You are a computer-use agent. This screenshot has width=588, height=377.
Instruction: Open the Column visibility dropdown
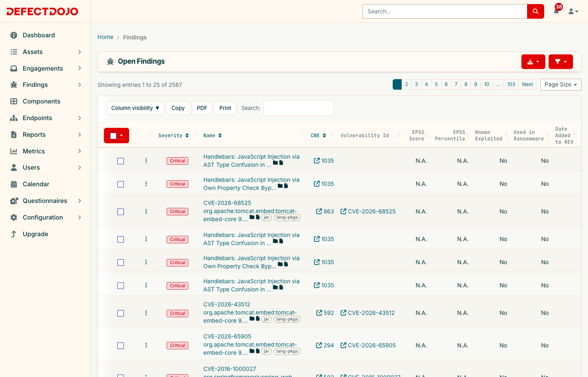[x=135, y=108]
